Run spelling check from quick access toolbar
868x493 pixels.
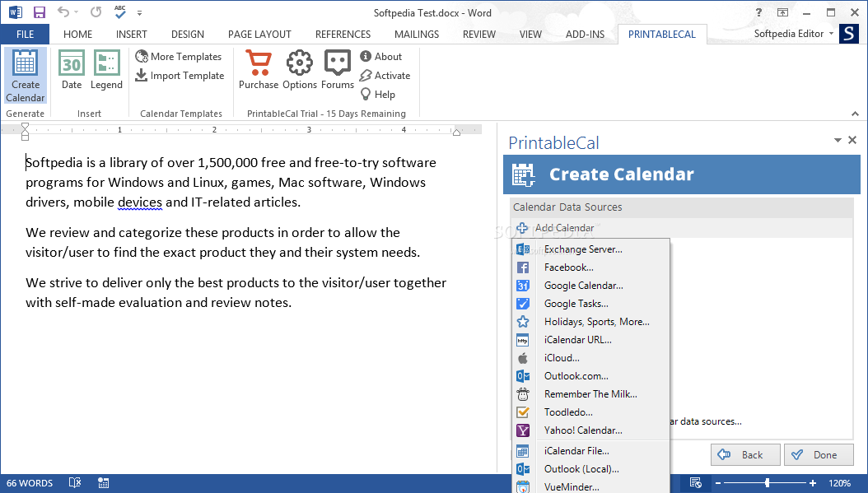120,12
